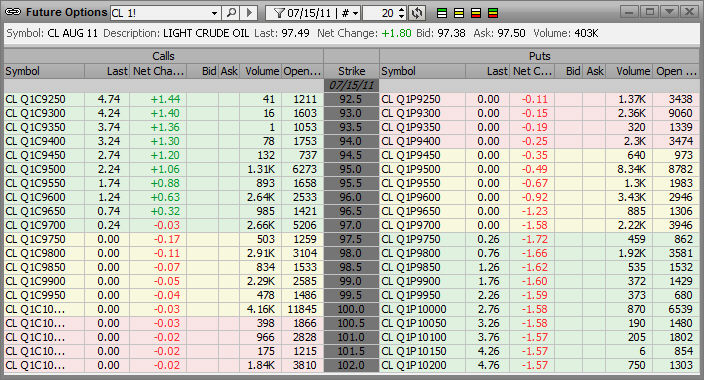Sort by Puts Volume column header
Screen dimensions: 704x380
629,71
